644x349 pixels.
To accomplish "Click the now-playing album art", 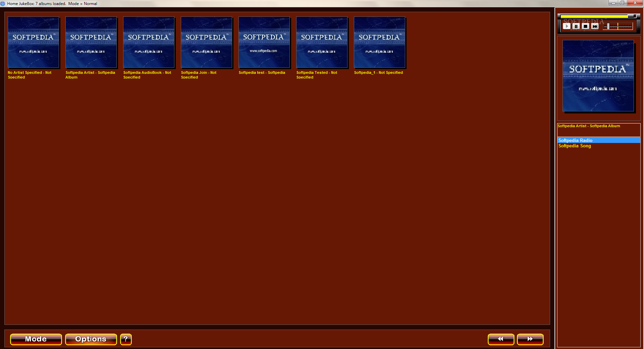I will (x=598, y=76).
